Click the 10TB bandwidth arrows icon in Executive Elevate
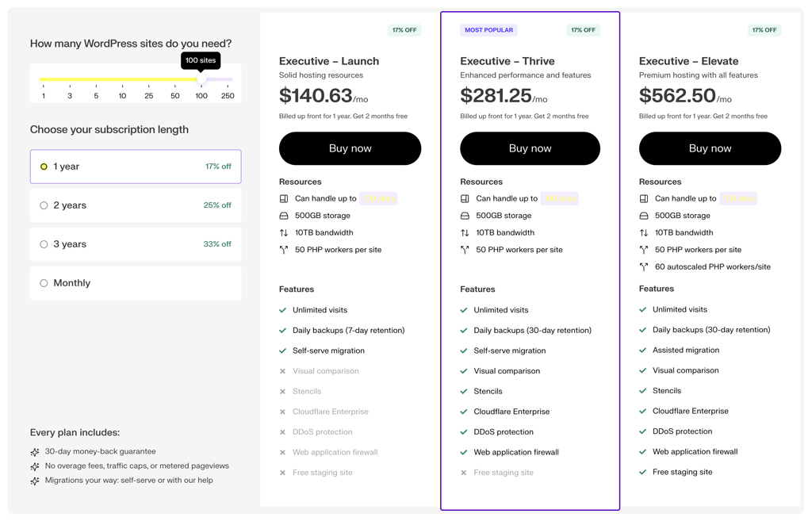 point(642,232)
